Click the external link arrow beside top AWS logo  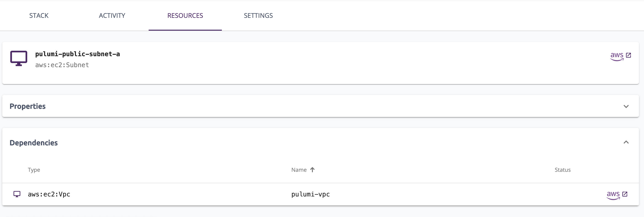tap(628, 55)
